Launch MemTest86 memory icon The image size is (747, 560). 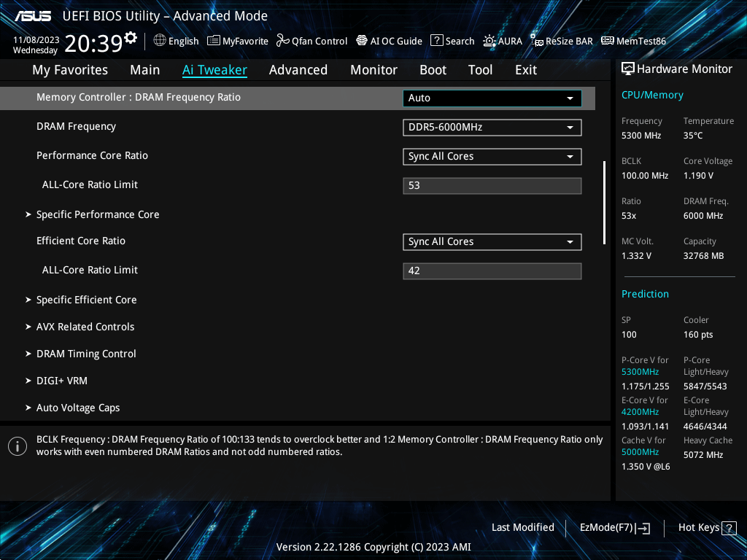tap(608, 41)
